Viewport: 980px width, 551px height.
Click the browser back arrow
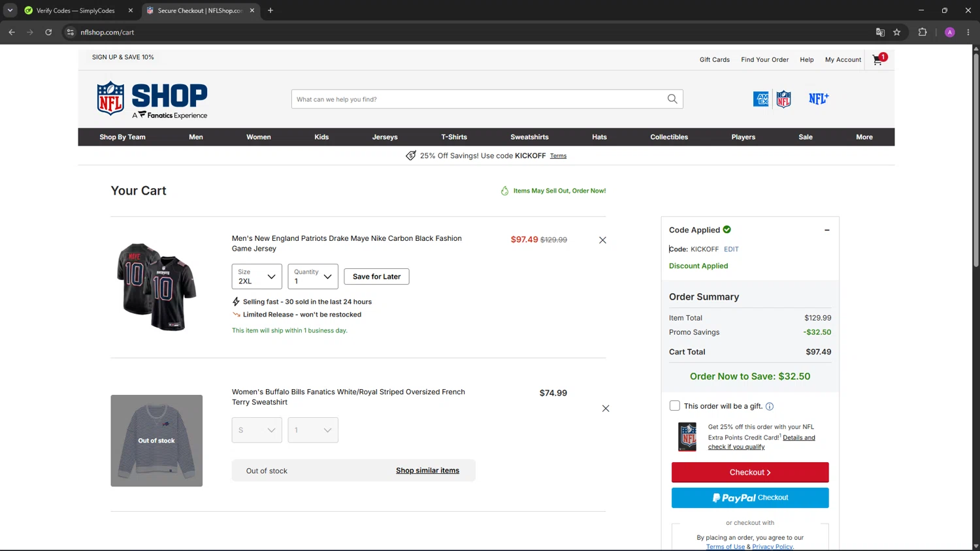click(x=12, y=32)
